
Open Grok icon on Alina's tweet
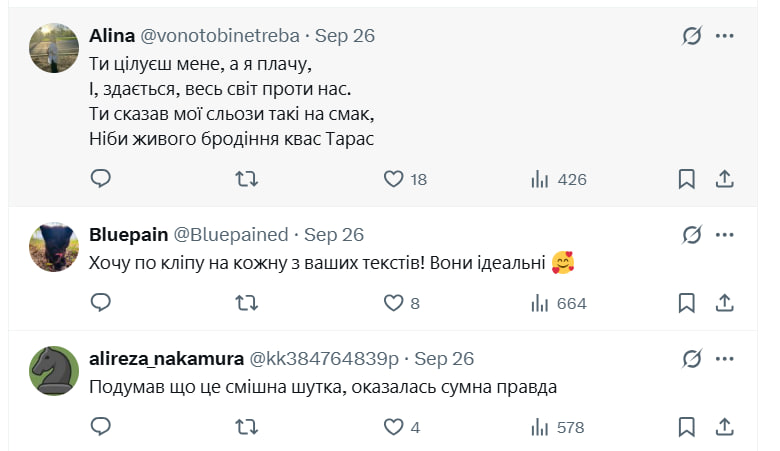click(x=692, y=36)
